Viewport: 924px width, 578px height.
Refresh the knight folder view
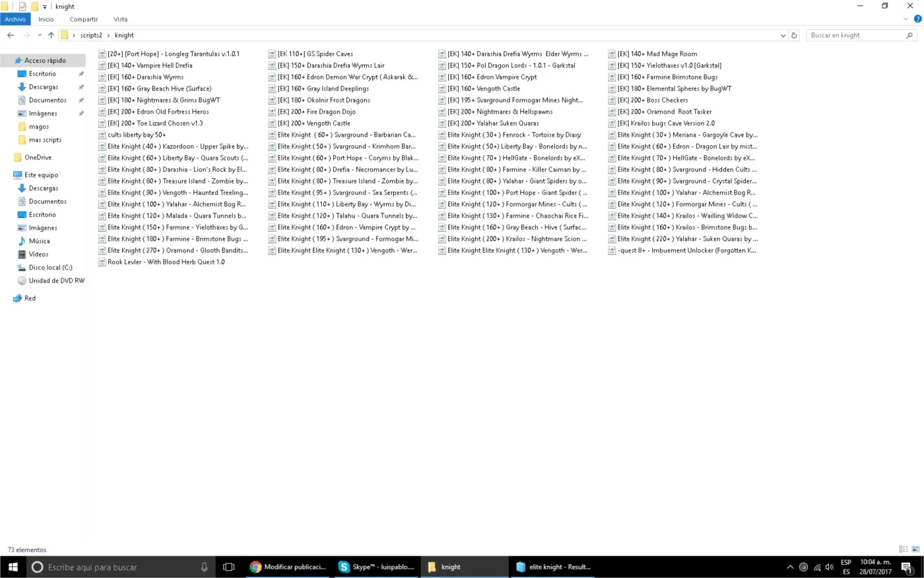click(x=794, y=35)
